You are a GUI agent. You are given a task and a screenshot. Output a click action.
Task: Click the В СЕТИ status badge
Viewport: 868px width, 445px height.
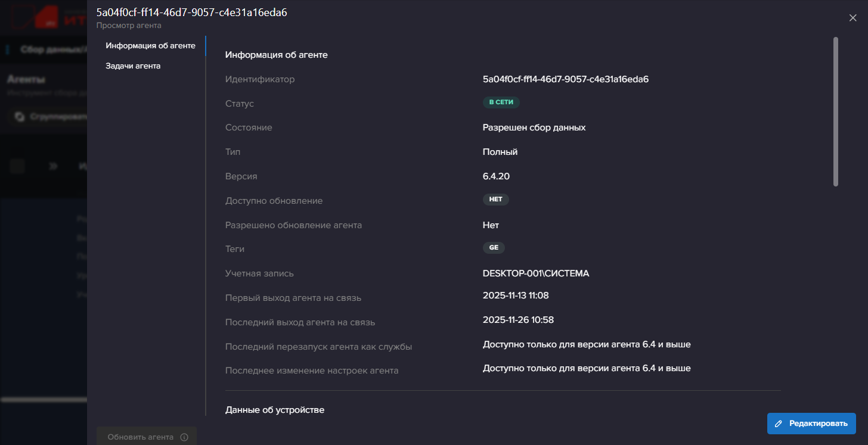point(501,102)
